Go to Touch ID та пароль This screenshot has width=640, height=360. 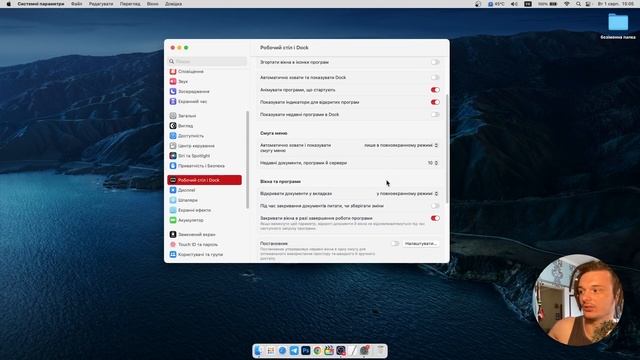pyautogui.click(x=193, y=244)
